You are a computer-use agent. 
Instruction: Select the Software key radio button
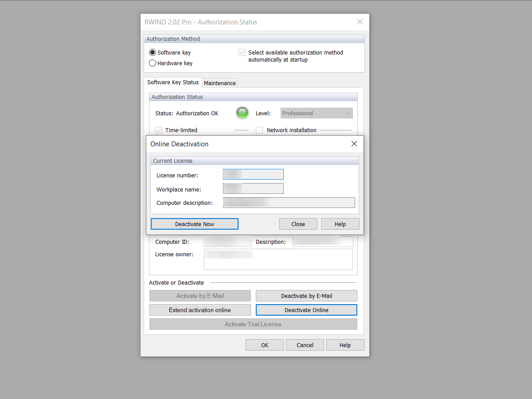tap(152, 52)
